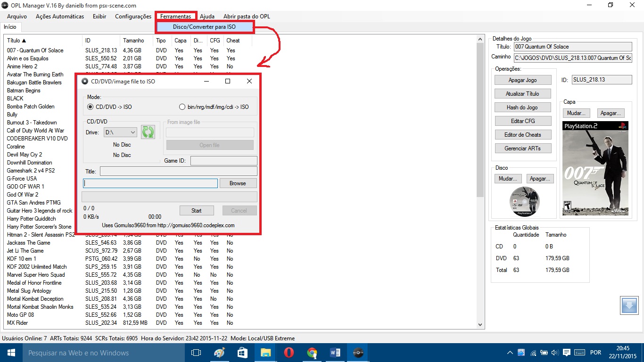
Task: Click the Browse button
Action: click(238, 183)
